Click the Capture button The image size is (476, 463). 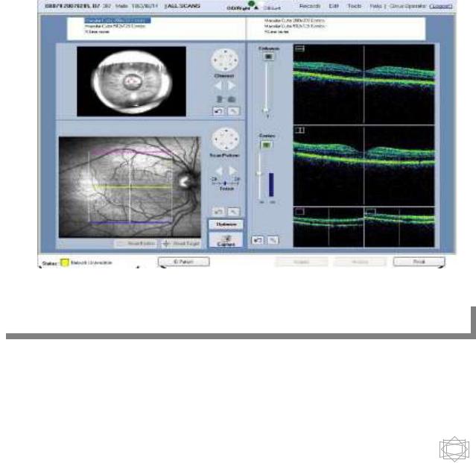pos(226,241)
